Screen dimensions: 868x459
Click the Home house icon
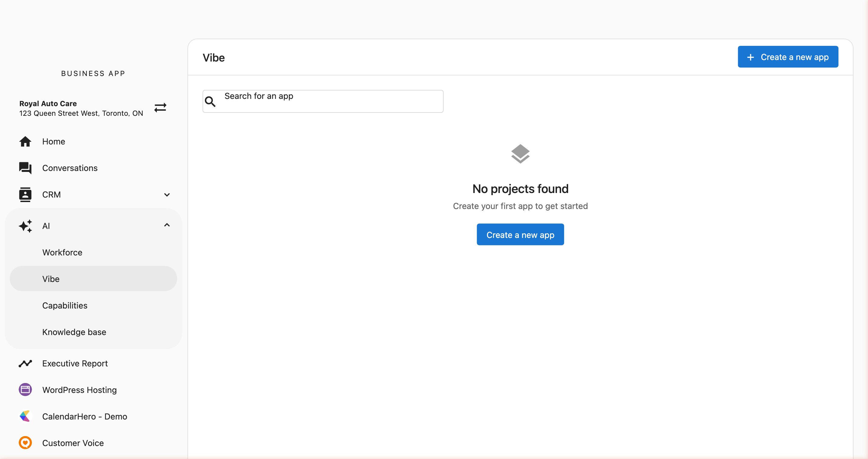pyautogui.click(x=25, y=142)
